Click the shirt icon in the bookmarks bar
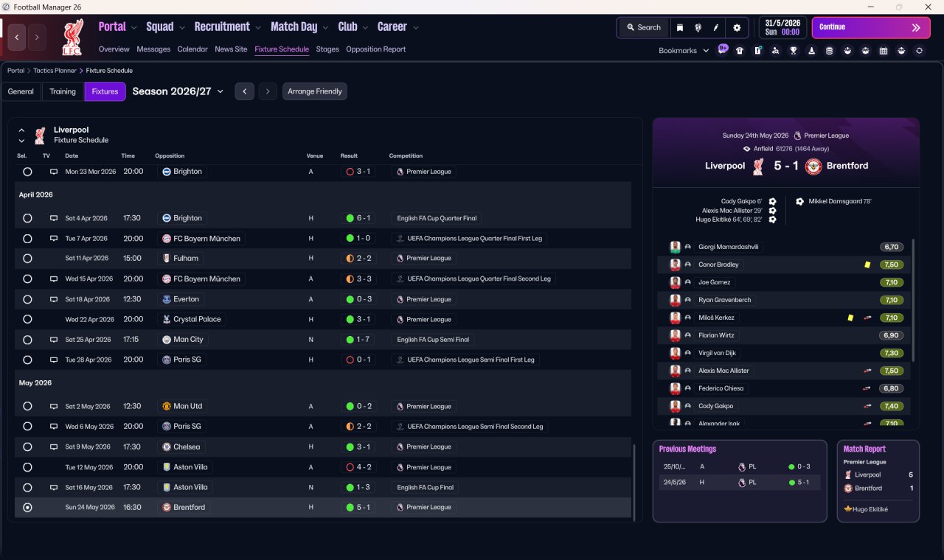 (740, 51)
